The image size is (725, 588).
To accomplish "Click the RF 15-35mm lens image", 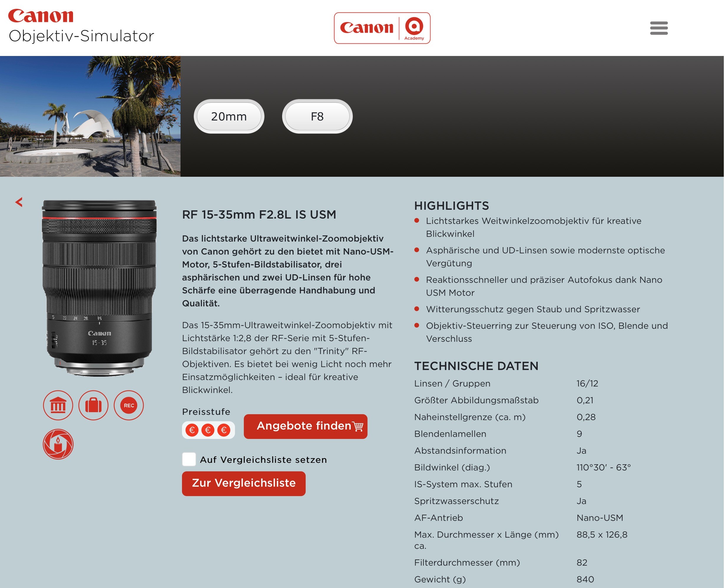I will pos(99,288).
